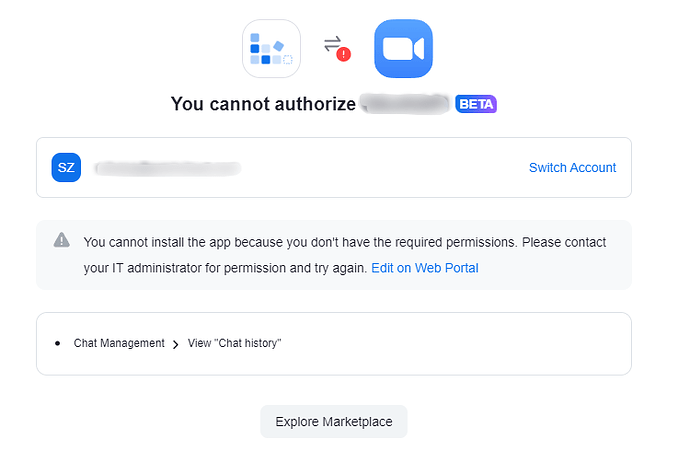The image size is (690, 451).
Task: Click the bullet point before Chat Management
Action: (58, 343)
